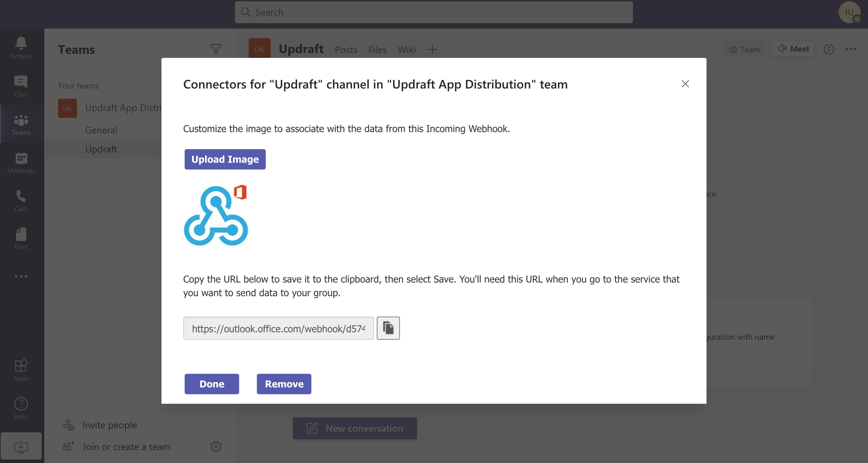Click the Your teams label

(x=78, y=86)
